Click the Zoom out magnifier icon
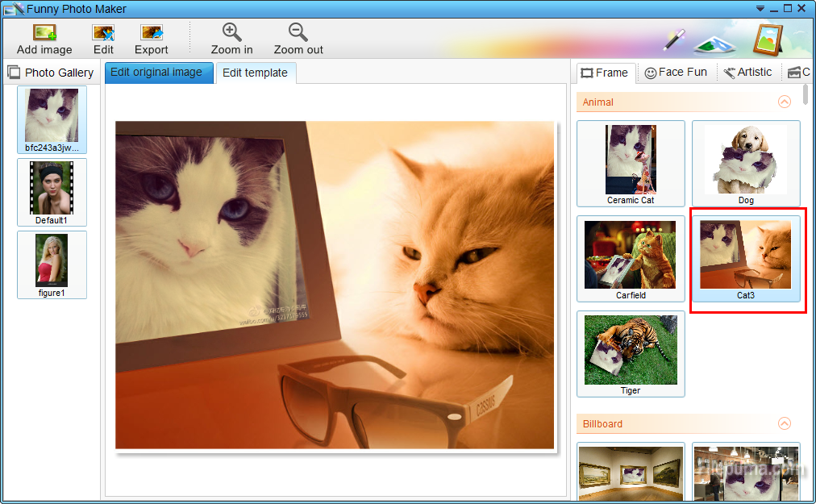Screen dimensions: 816x504 [x=298, y=33]
